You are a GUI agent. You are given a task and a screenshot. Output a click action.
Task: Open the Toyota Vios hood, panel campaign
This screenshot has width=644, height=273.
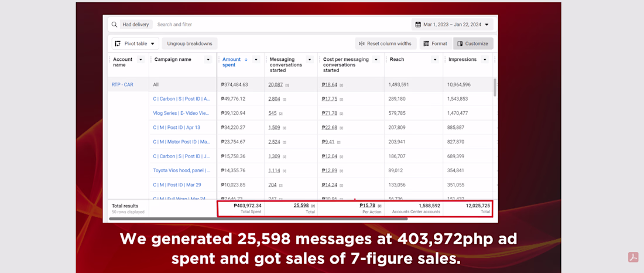182,170
